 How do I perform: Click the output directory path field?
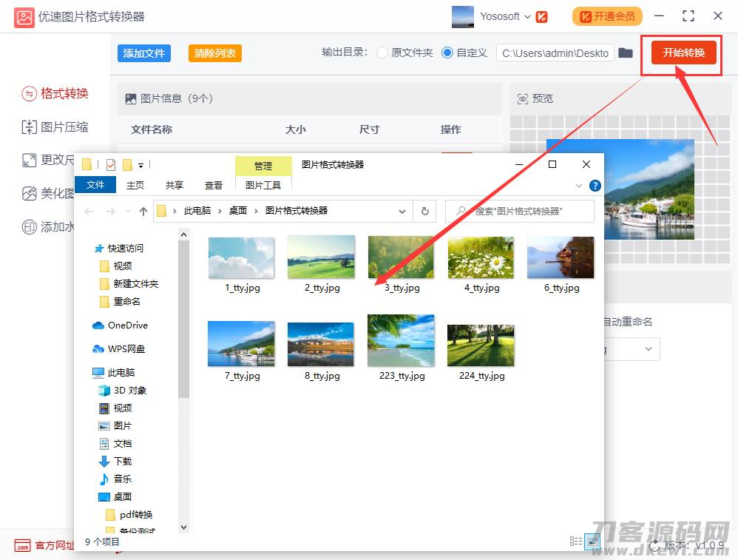coord(555,53)
